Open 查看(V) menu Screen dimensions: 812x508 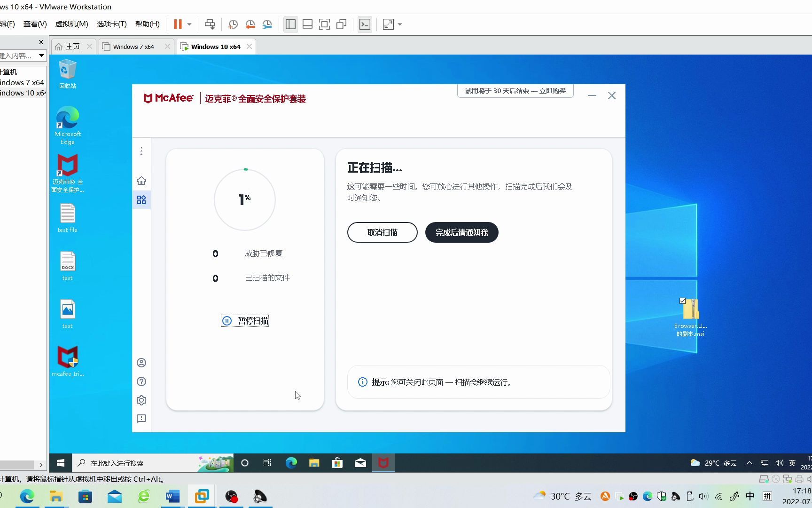point(35,24)
